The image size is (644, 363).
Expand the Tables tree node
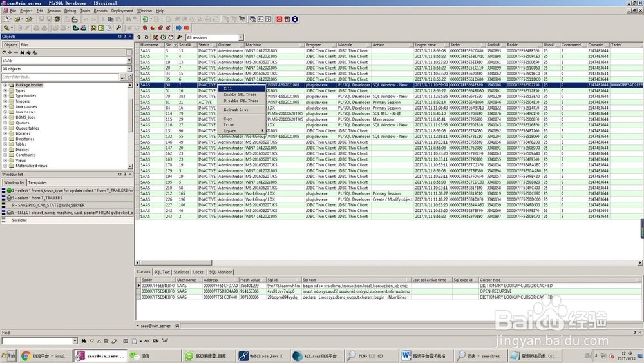(5, 144)
